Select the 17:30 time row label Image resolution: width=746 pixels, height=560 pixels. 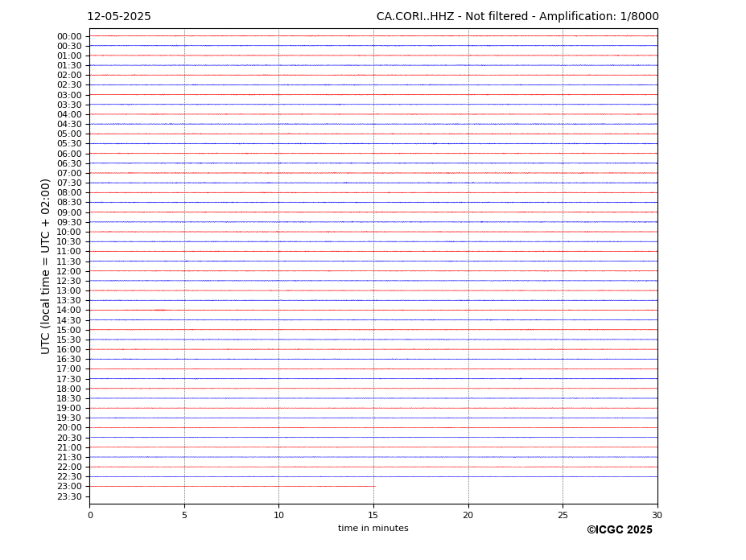[x=69, y=379]
